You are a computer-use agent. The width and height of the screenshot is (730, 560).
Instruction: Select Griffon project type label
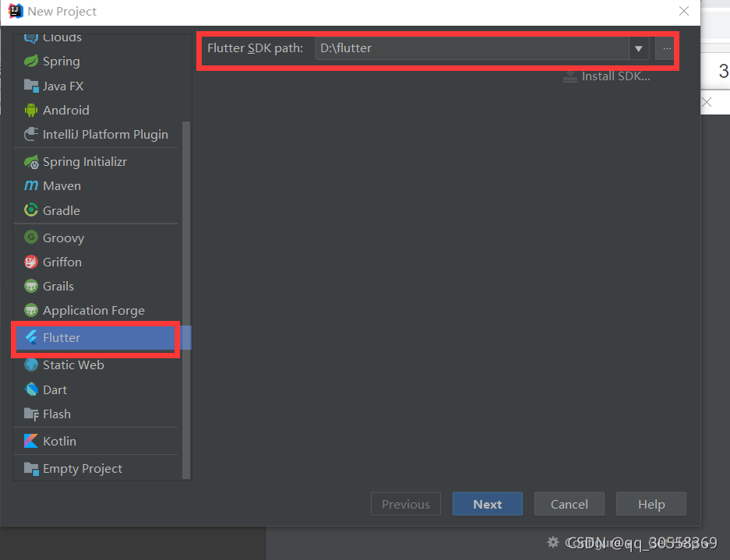pos(62,262)
